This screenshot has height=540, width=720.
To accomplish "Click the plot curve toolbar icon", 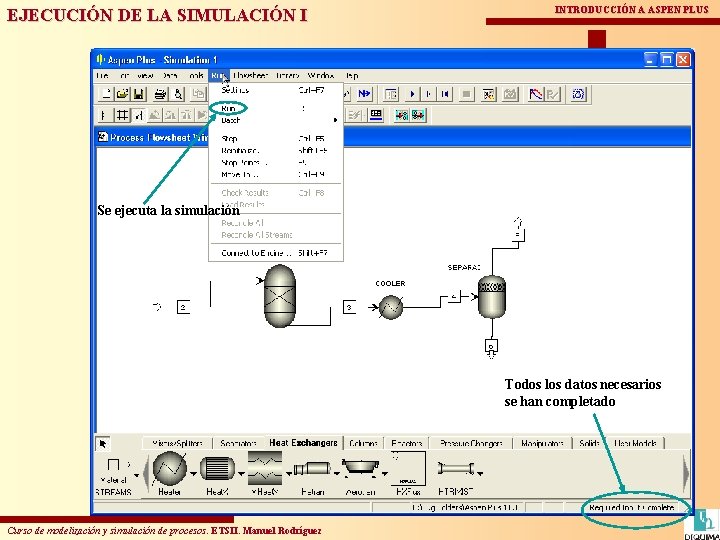I will [x=536, y=94].
